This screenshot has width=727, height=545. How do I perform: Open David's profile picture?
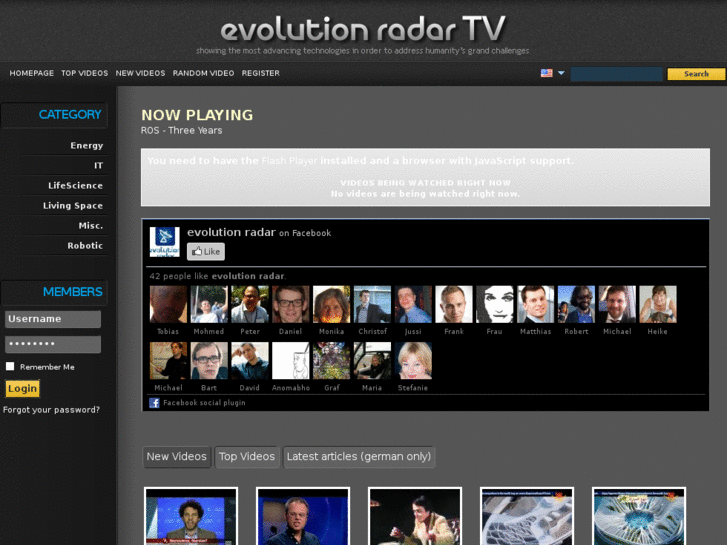coord(250,361)
